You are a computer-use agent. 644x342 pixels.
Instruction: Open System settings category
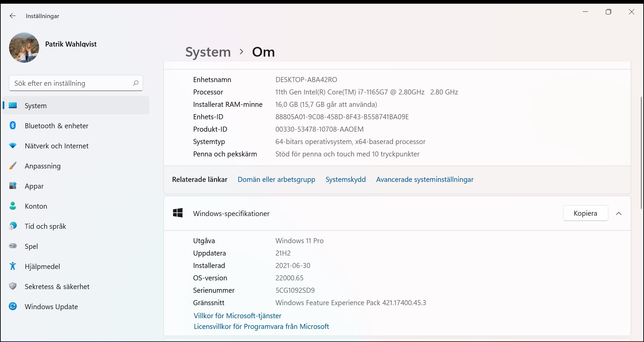[x=76, y=106]
